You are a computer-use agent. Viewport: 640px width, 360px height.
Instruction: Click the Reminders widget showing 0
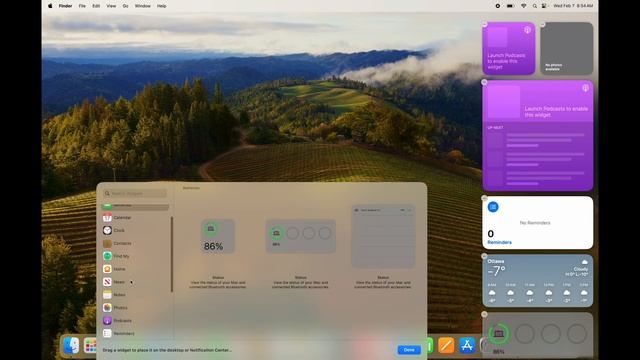[538, 223]
